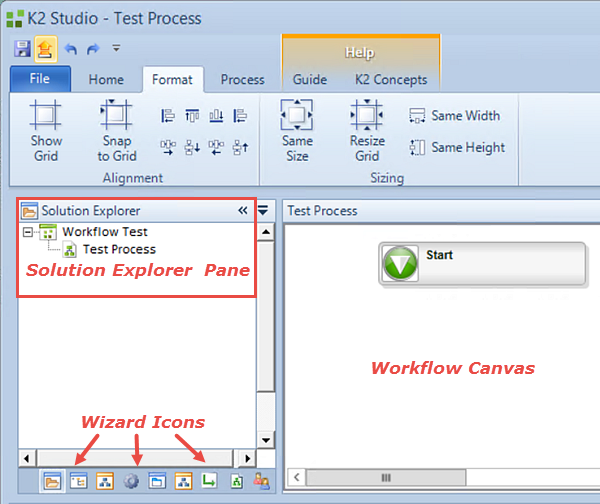Screen dimensions: 600x504
Task: Click the space horizontally right-arrow icon
Action: point(168,147)
